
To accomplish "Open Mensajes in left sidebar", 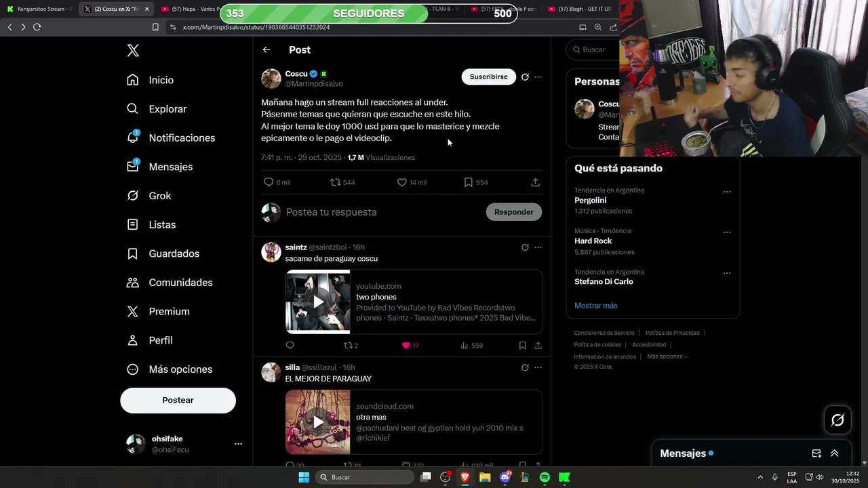I will (159, 167).
